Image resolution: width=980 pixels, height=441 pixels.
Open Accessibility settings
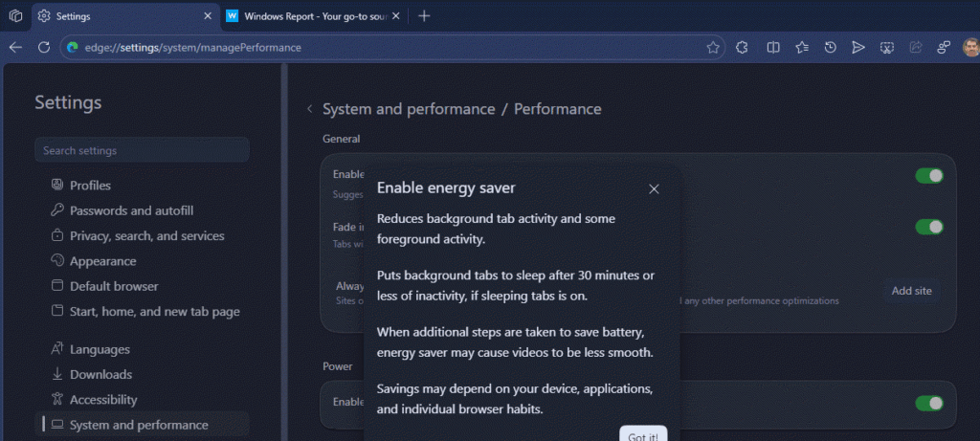point(102,399)
